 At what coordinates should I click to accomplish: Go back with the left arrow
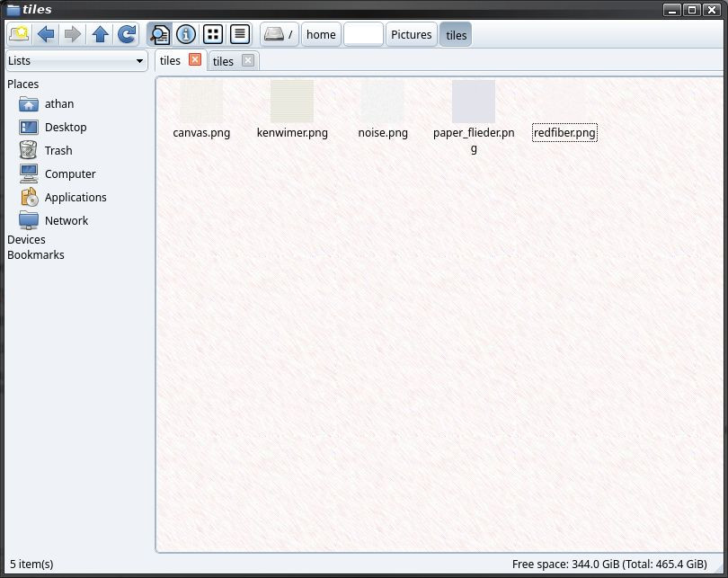pyautogui.click(x=46, y=34)
